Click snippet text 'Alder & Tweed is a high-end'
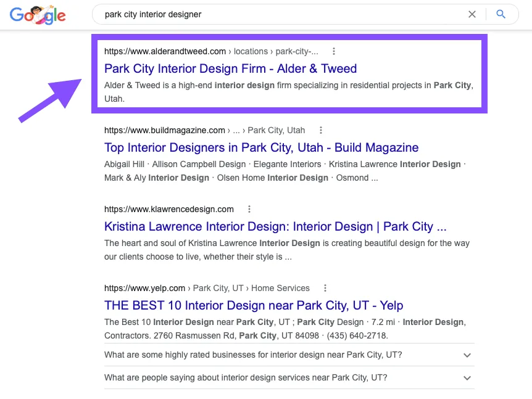Viewport: 532px width, 399px height. (158, 85)
